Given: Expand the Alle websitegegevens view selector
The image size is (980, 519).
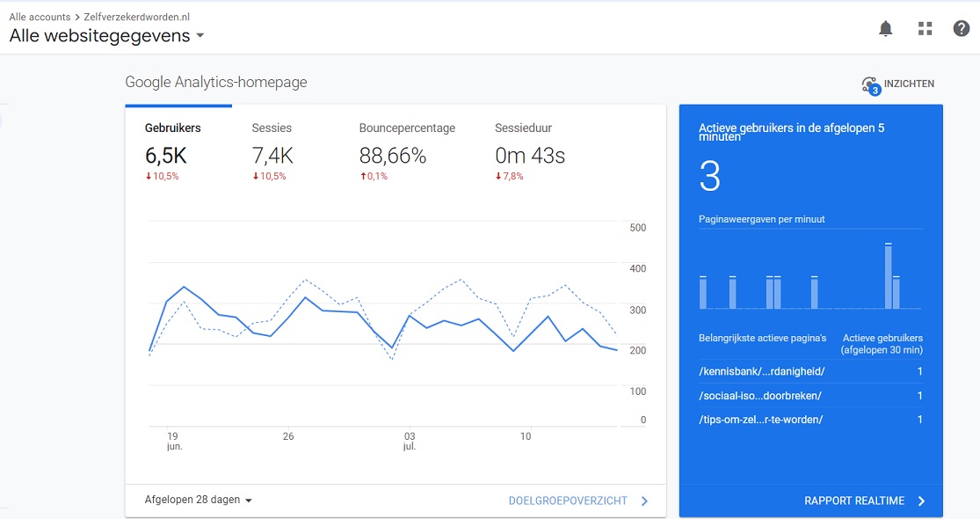Looking at the screenshot, I should click(x=107, y=36).
